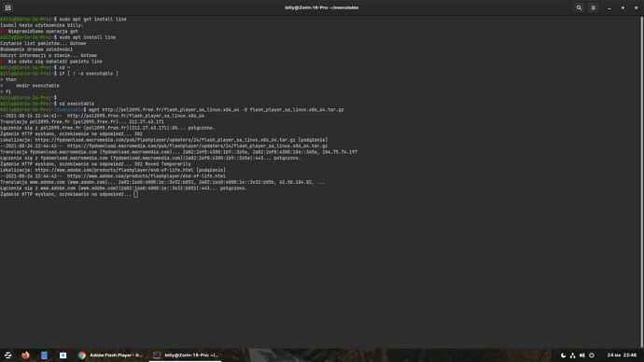
Task: Open the Zorin start menu
Action: coord(7,355)
